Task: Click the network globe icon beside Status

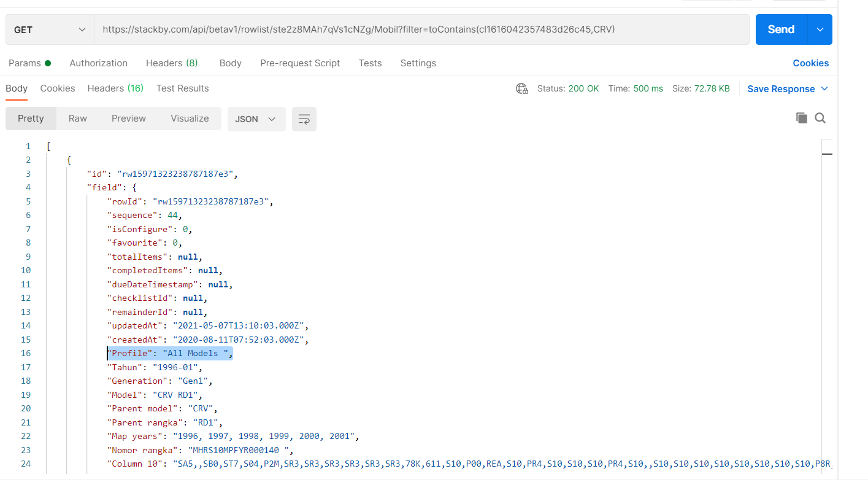Action: 522,88
